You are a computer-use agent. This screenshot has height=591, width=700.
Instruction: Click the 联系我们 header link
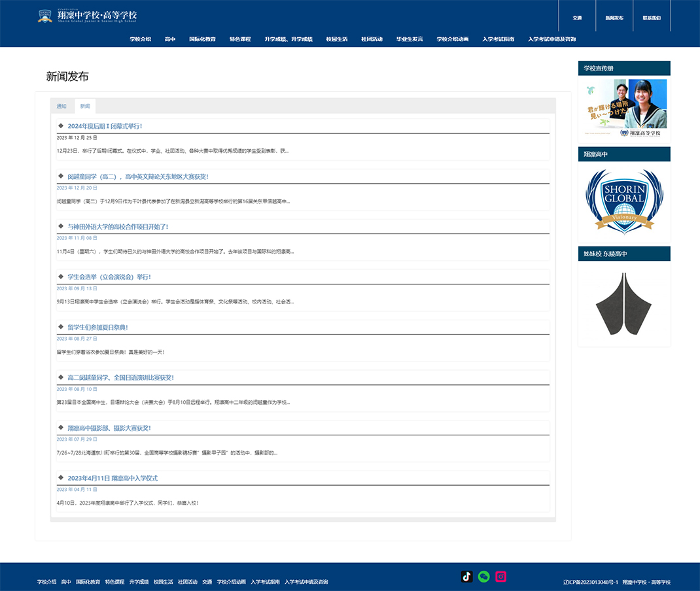pyautogui.click(x=652, y=18)
